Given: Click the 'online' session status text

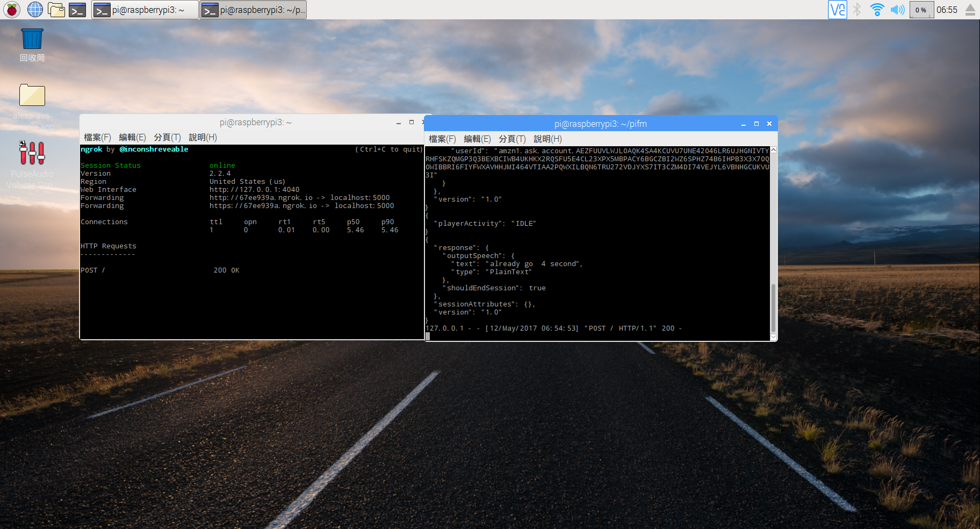Looking at the screenshot, I should 222,166.
